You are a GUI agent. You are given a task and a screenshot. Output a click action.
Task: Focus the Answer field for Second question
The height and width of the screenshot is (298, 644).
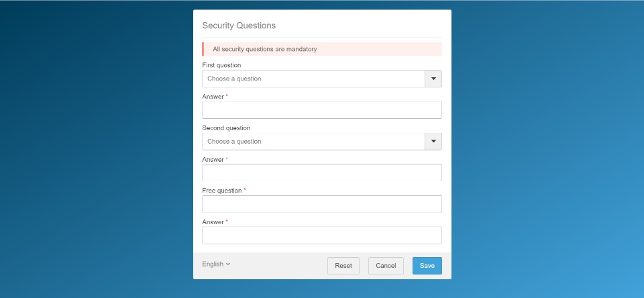point(322,172)
